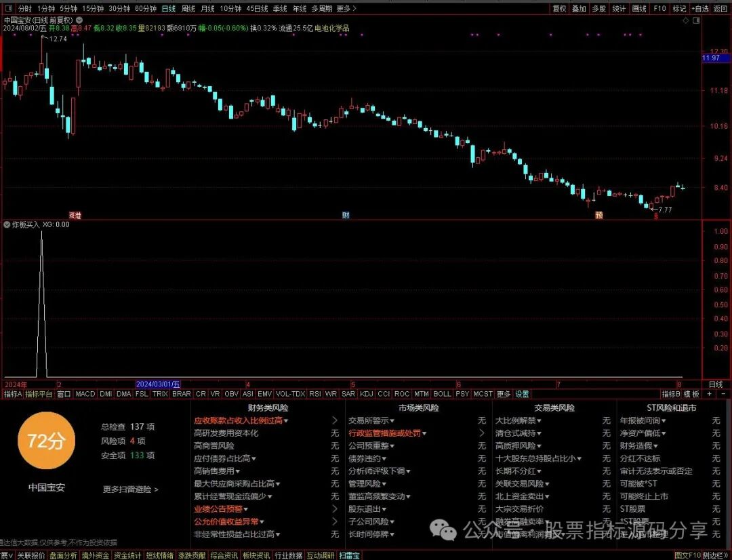
Task: Expand 业绩公告预警 risk arrow
Action: tap(334, 509)
